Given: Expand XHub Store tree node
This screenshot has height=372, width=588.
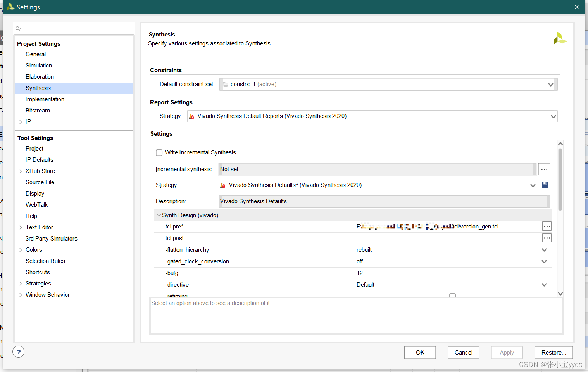Looking at the screenshot, I should tap(21, 171).
